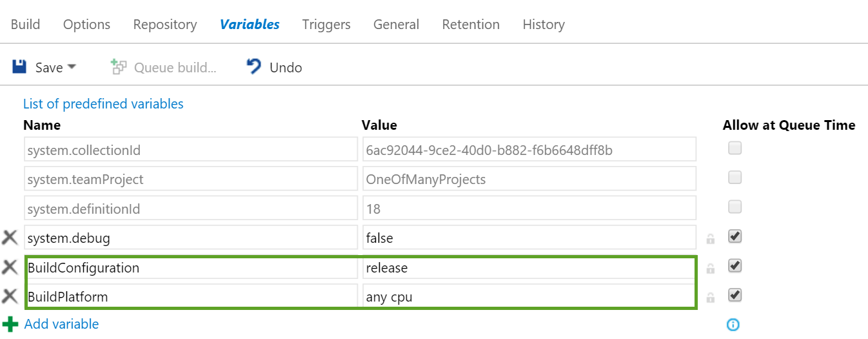
Task: Open the Save dropdown arrow
Action: (x=72, y=67)
